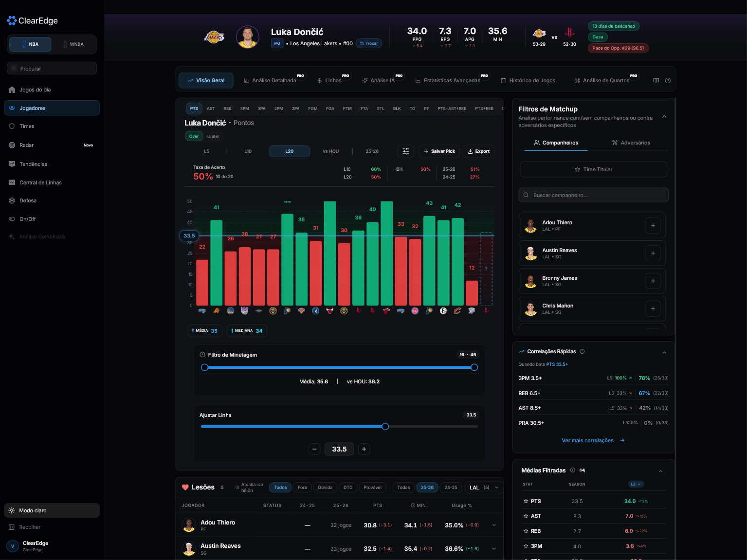Collapse the sidebar with Recolher
This screenshot has width=747, height=560.
[52, 527]
